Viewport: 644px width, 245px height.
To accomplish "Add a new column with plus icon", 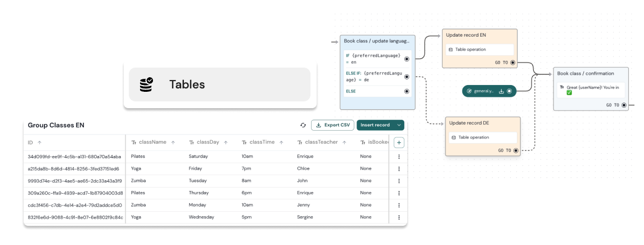I will coord(399,142).
